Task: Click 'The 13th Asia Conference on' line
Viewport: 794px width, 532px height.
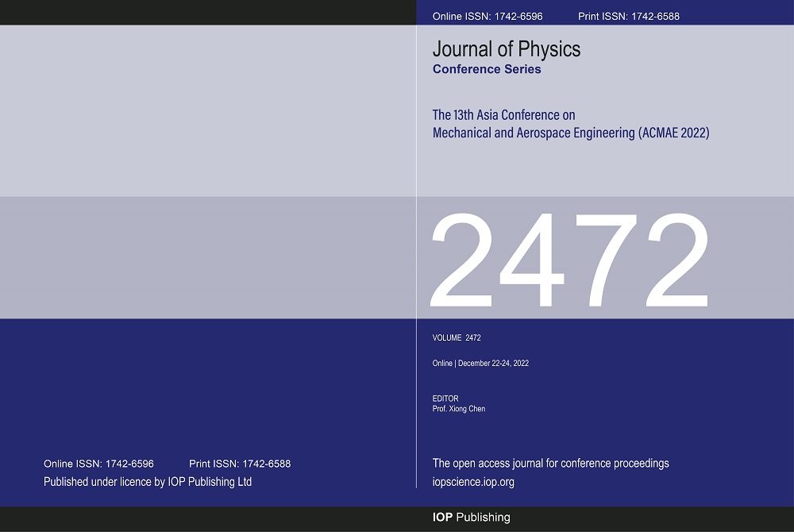Action: pyautogui.click(x=504, y=115)
